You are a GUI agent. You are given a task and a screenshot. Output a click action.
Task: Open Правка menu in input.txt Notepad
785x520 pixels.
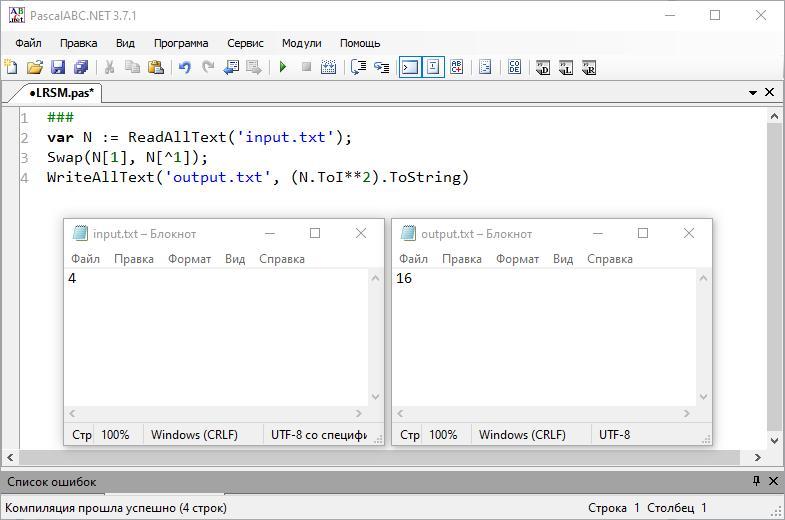point(134,259)
